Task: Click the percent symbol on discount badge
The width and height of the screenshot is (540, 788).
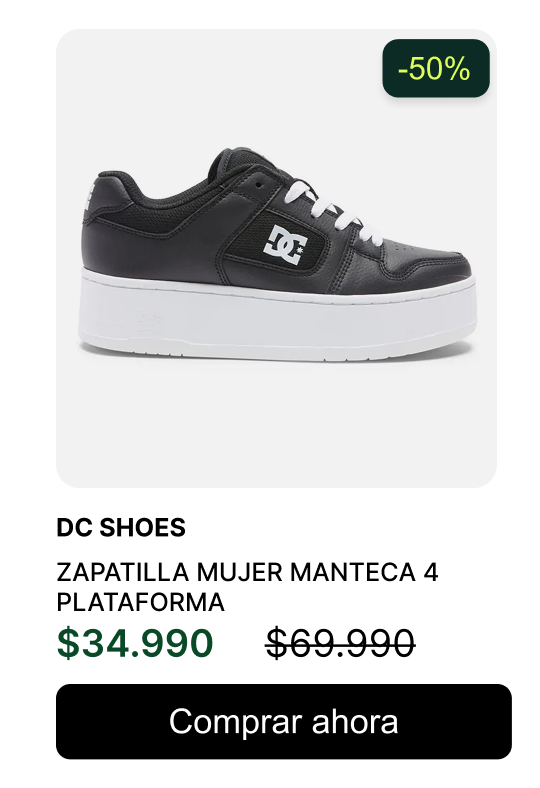Action: 457,68
